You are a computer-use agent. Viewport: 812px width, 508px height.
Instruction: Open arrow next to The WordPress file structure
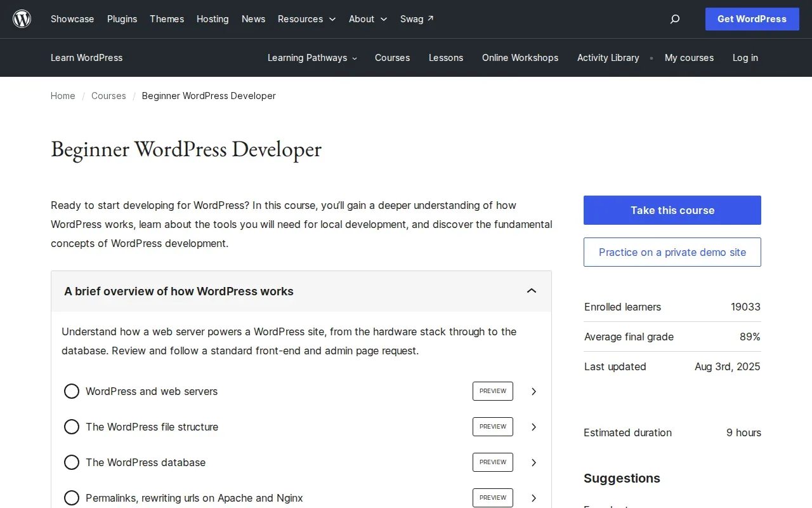tap(534, 427)
